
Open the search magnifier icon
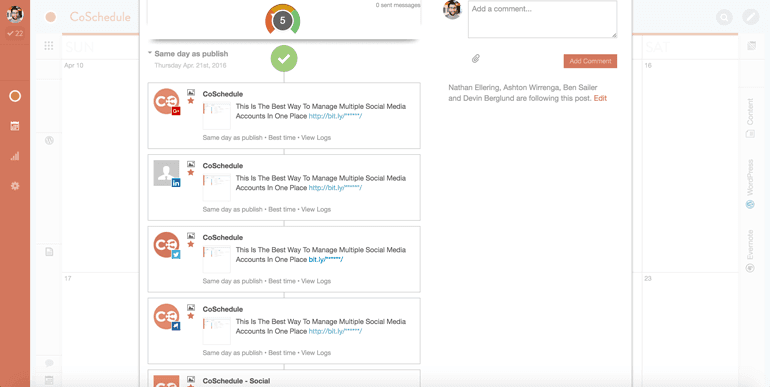click(724, 18)
